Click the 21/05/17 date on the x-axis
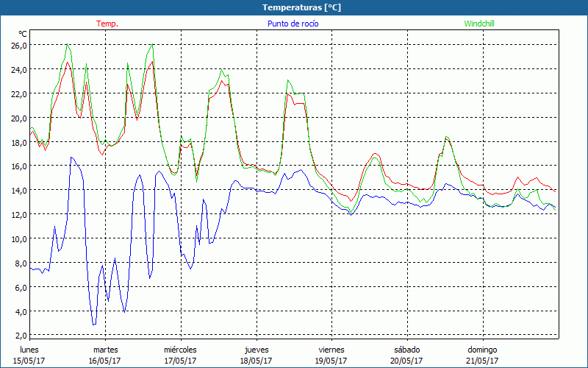Screen dimensions: 588x368 tap(482, 361)
